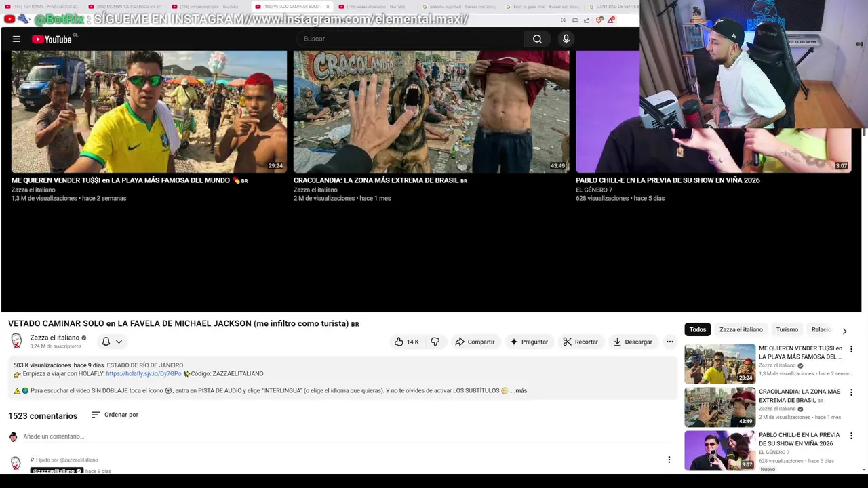Clip the video with Recortar scissors
The image size is (868, 488).
tap(580, 342)
